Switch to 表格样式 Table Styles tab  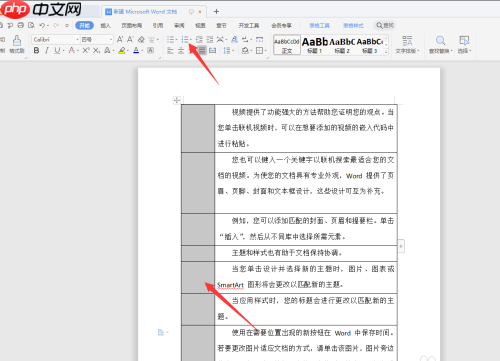point(353,25)
